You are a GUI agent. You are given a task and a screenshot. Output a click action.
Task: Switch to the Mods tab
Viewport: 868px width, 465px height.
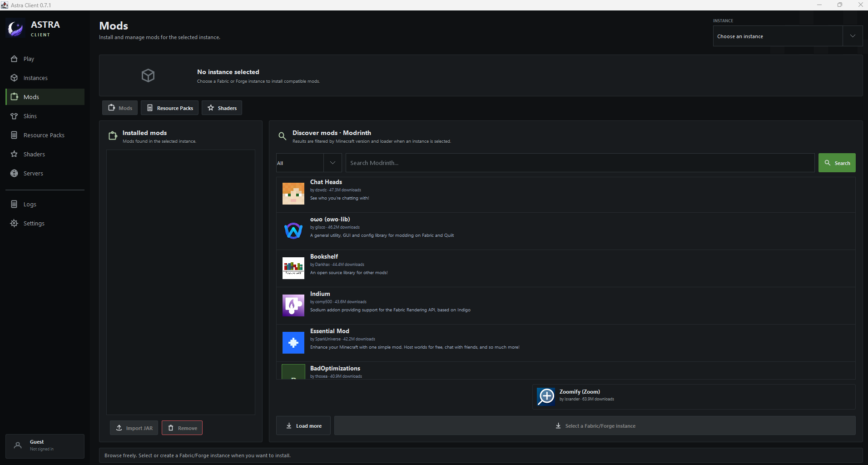coord(120,108)
